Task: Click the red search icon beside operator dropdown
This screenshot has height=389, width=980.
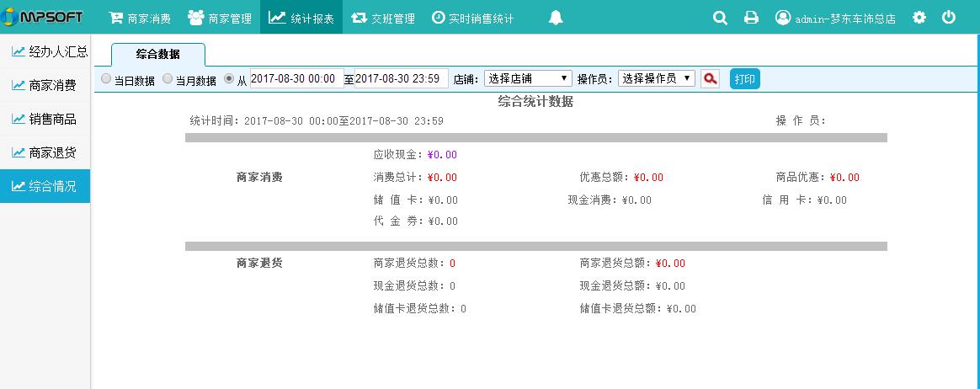Action: point(710,79)
